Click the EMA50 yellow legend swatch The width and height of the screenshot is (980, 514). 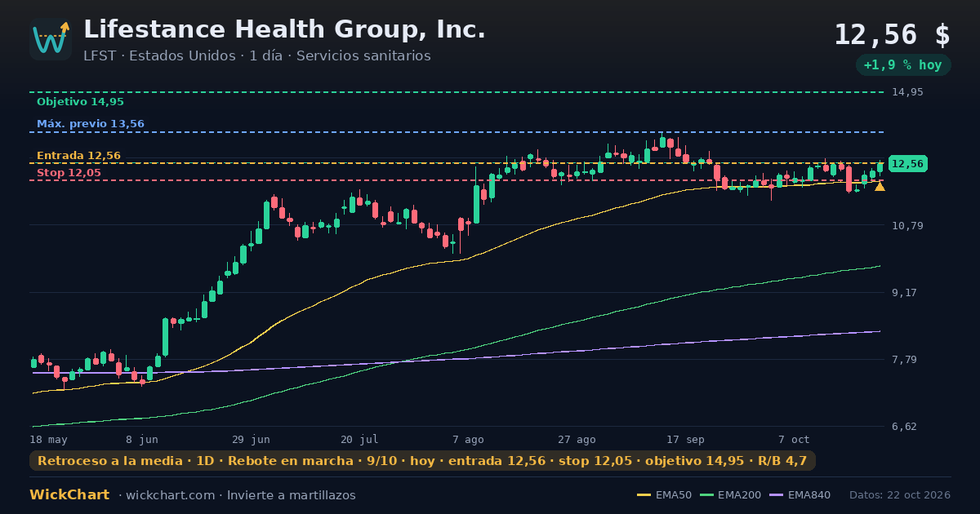644,495
